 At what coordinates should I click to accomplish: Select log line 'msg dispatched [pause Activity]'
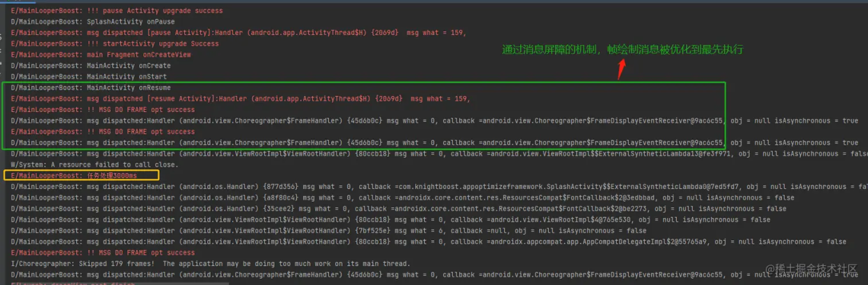coord(239,33)
